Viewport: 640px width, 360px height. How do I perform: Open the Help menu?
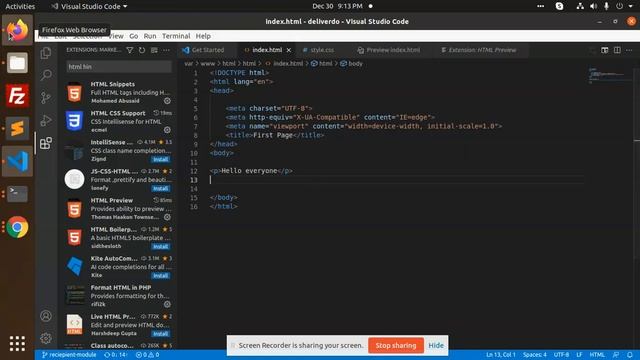click(x=203, y=36)
